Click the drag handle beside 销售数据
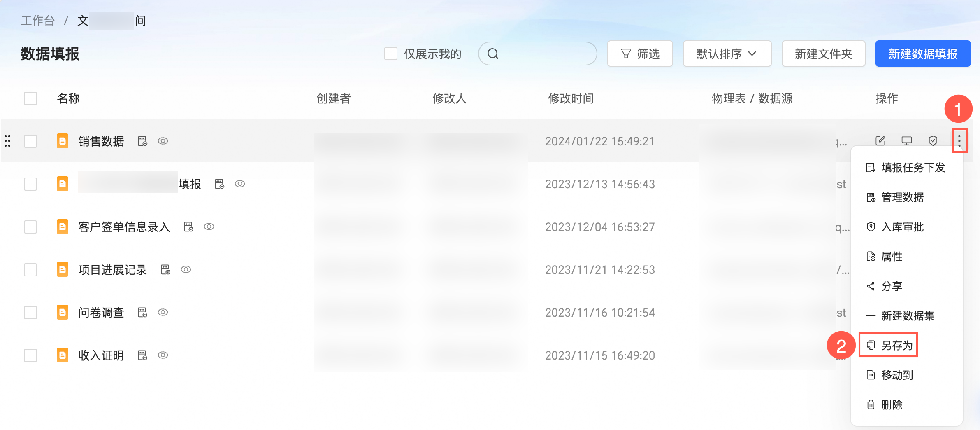This screenshot has width=980, height=430. click(x=7, y=141)
